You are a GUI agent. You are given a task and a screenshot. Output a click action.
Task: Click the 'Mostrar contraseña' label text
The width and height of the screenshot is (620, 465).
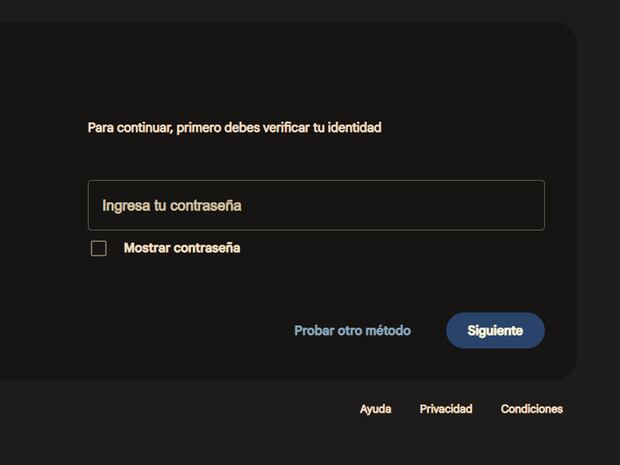point(181,248)
